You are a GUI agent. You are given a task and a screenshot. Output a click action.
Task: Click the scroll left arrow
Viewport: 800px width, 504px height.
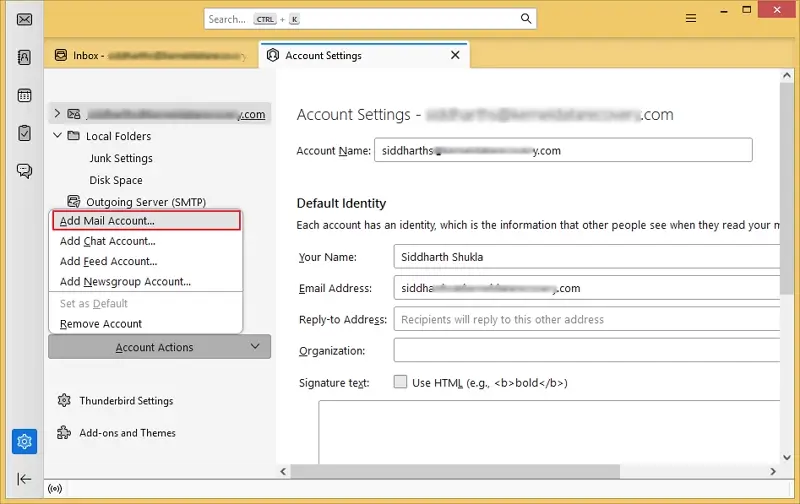(x=284, y=471)
